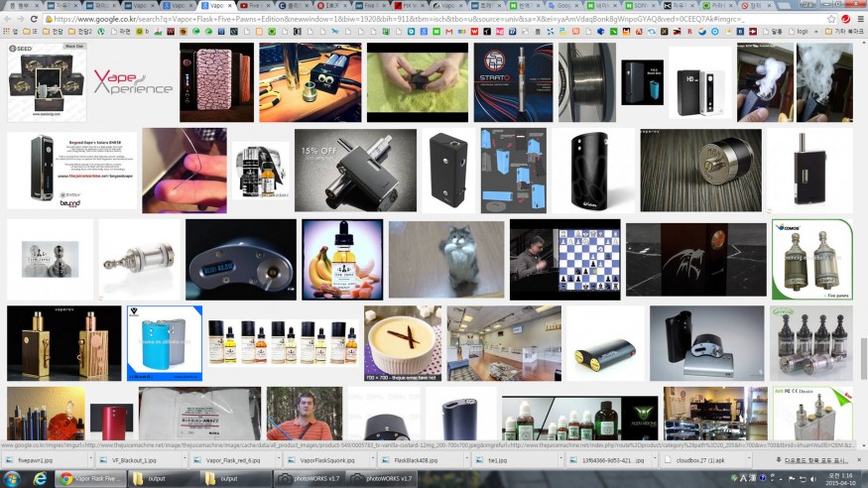The image size is (868, 488).
Task: Open the Chrome menu icon
Action: [x=858, y=19]
